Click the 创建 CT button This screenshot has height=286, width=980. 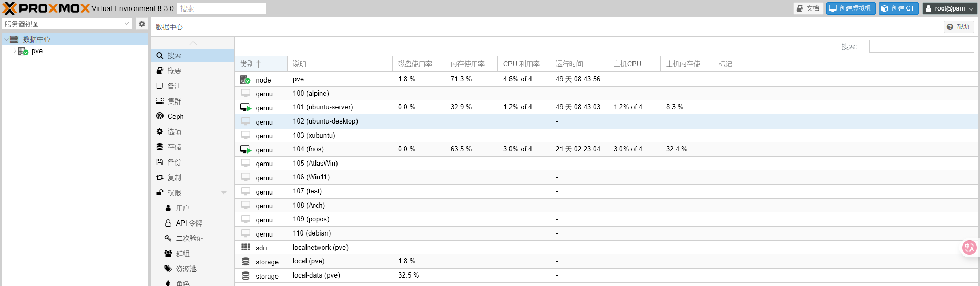click(x=899, y=8)
